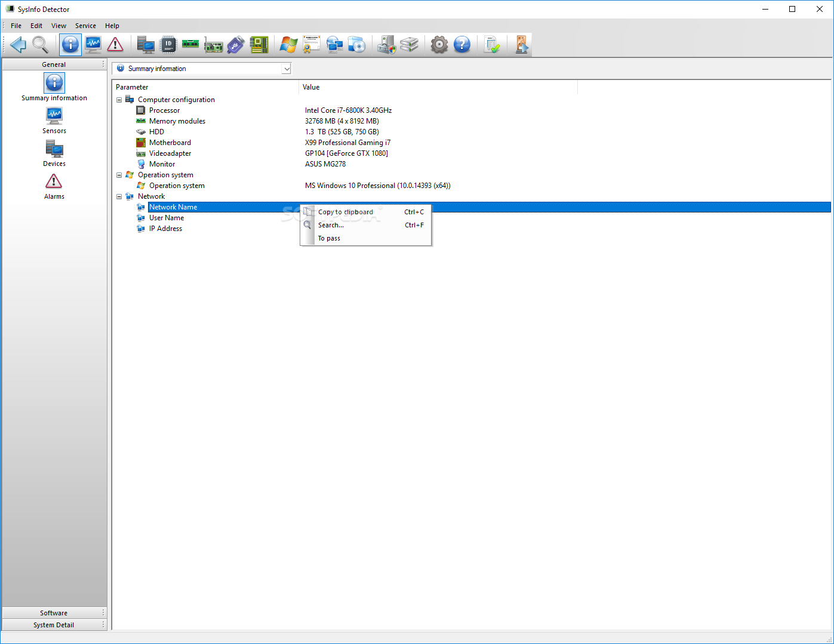Open the Edit menu

(x=36, y=26)
